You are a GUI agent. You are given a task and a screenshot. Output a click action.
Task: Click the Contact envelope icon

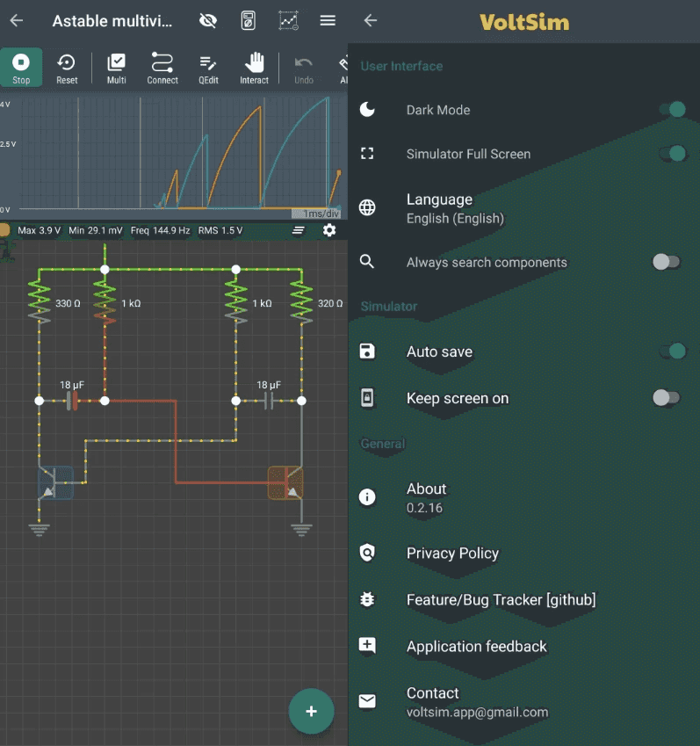(367, 701)
